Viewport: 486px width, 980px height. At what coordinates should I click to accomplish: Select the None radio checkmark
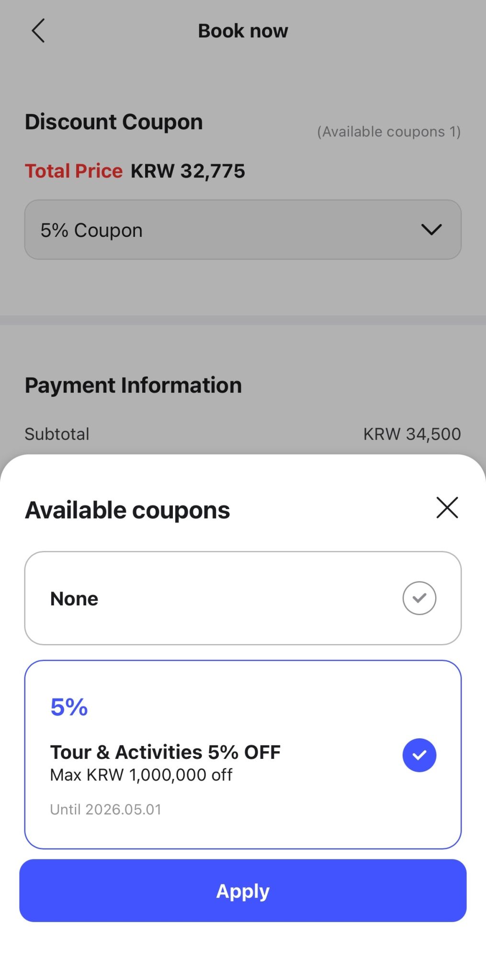(419, 598)
